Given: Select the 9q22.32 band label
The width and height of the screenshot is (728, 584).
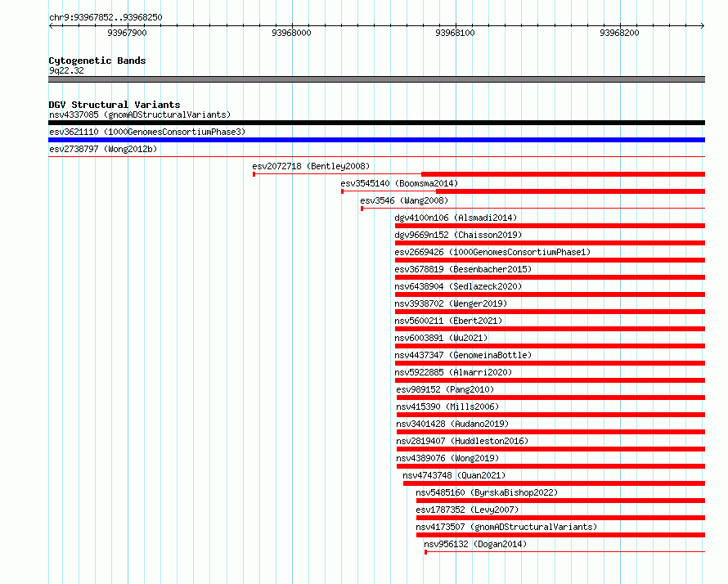Looking at the screenshot, I should click(66, 70).
